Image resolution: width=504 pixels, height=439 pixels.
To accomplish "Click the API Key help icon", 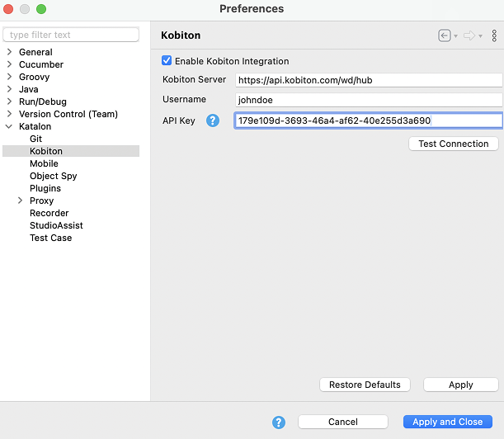I will [x=213, y=120].
